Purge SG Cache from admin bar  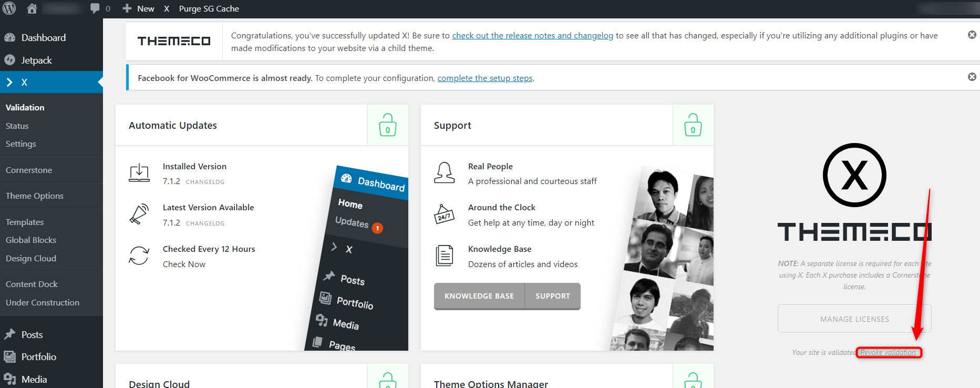209,8
